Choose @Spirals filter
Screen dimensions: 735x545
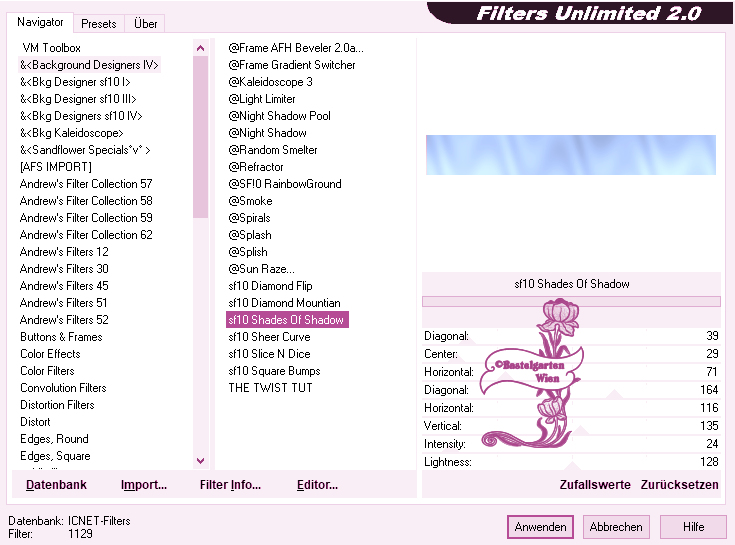(x=249, y=218)
